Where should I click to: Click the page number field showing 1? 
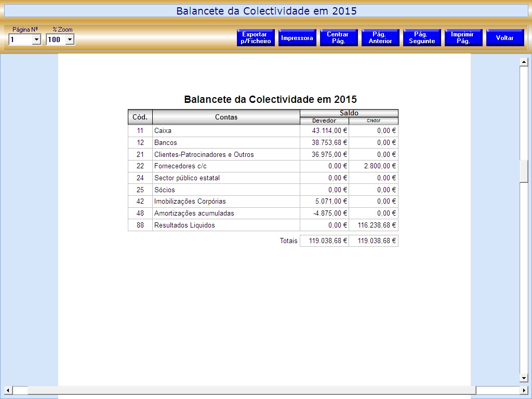click(x=21, y=39)
